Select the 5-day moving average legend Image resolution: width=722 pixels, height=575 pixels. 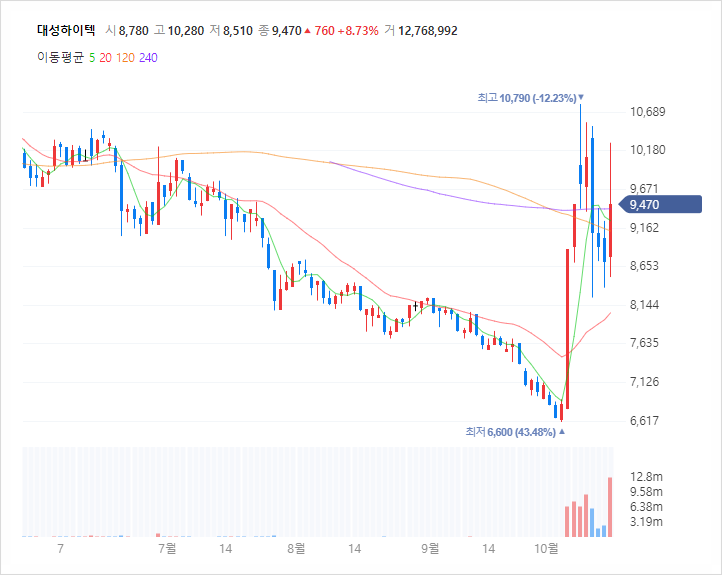pyautogui.click(x=92, y=58)
